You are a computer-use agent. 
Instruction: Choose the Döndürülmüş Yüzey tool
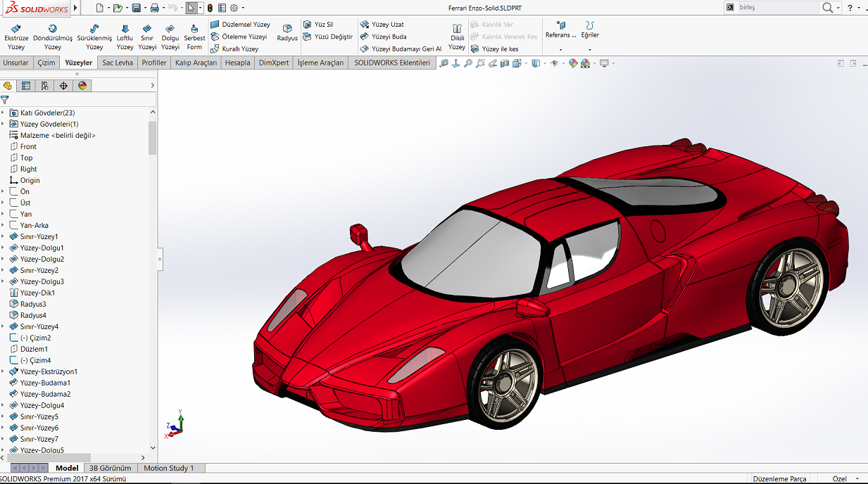pyautogui.click(x=53, y=37)
